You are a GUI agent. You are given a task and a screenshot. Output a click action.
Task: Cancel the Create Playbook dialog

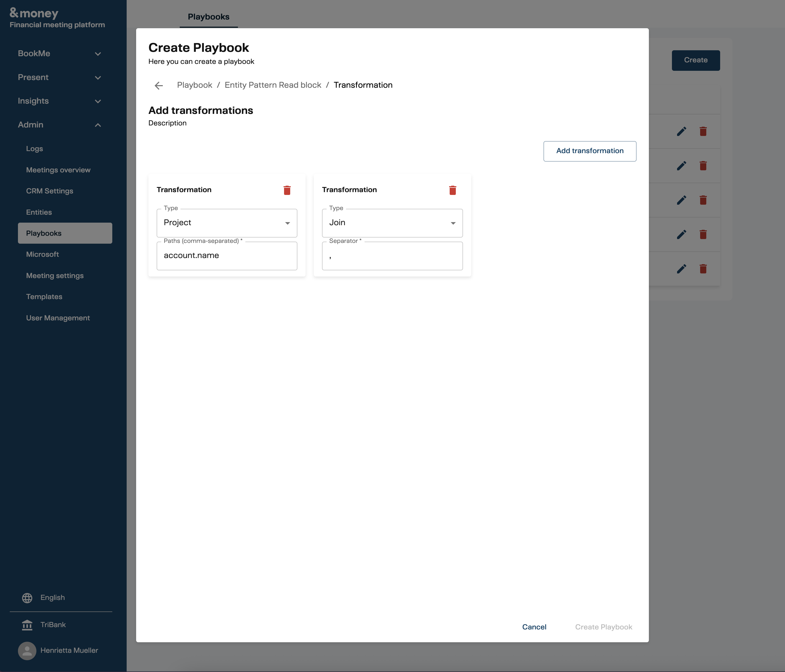tap(534, 627)
